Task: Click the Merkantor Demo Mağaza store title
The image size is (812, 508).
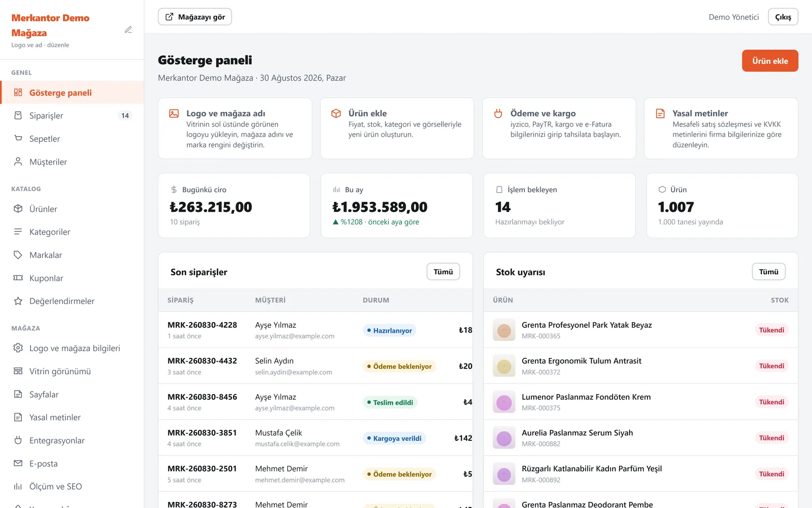Action: (x=50, y=25)
